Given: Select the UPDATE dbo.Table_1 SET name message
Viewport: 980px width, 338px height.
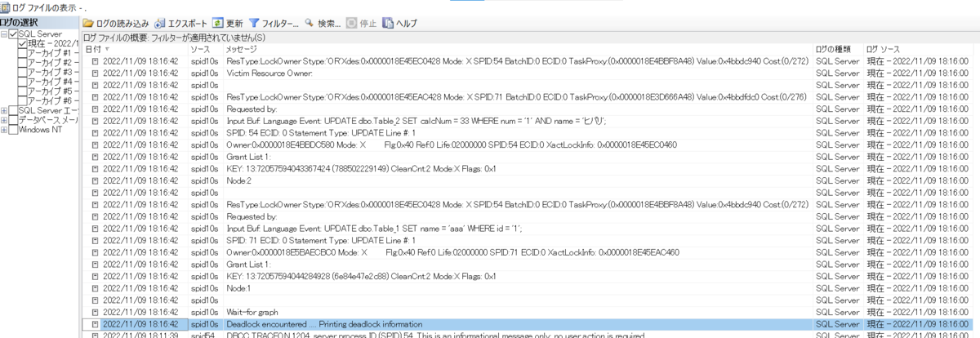Looking at the screenshot, I should point(374,229).
